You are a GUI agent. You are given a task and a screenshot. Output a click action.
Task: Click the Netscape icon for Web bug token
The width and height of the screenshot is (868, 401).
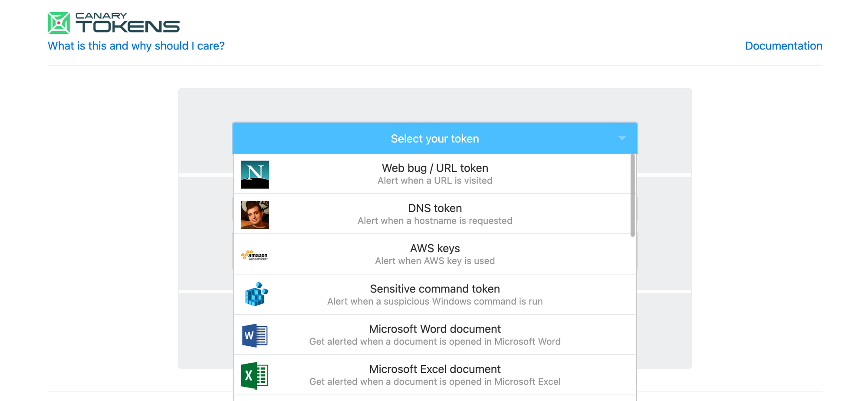click(x=255, y=174)
